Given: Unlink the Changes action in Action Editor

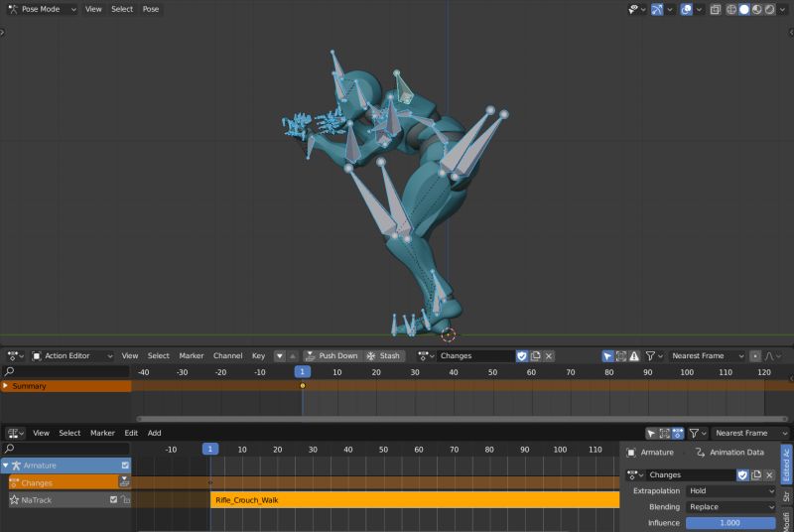Looking at the screenshot, I should [549, 356].
